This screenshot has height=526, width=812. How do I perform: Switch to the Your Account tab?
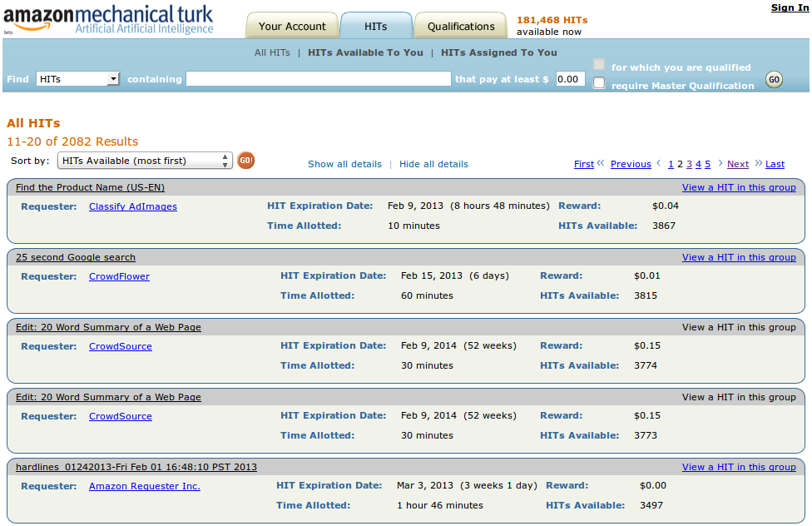click(x=292, y=26)
